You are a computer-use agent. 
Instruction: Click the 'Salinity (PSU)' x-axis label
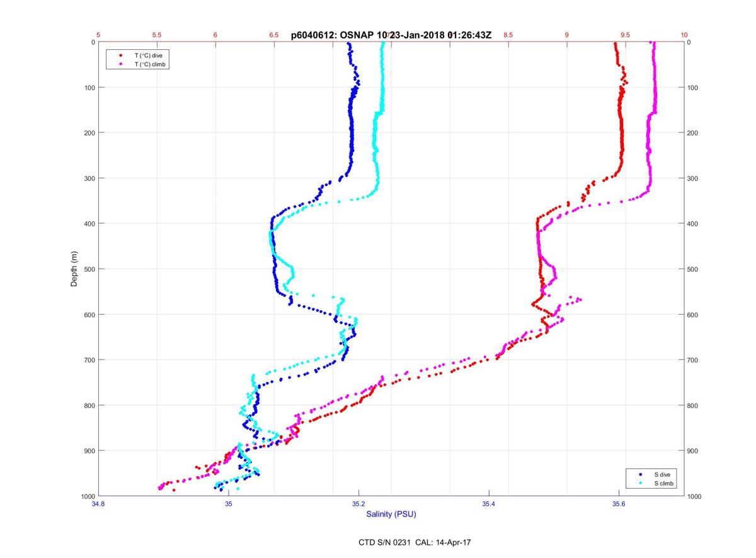(391, 514)
